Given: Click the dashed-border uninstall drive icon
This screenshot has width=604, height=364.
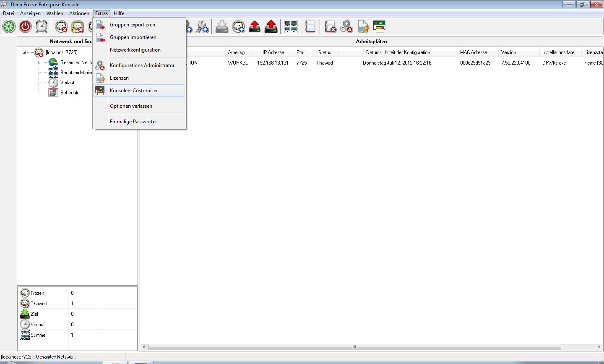Looking at the screenshot, I should 255,26.
